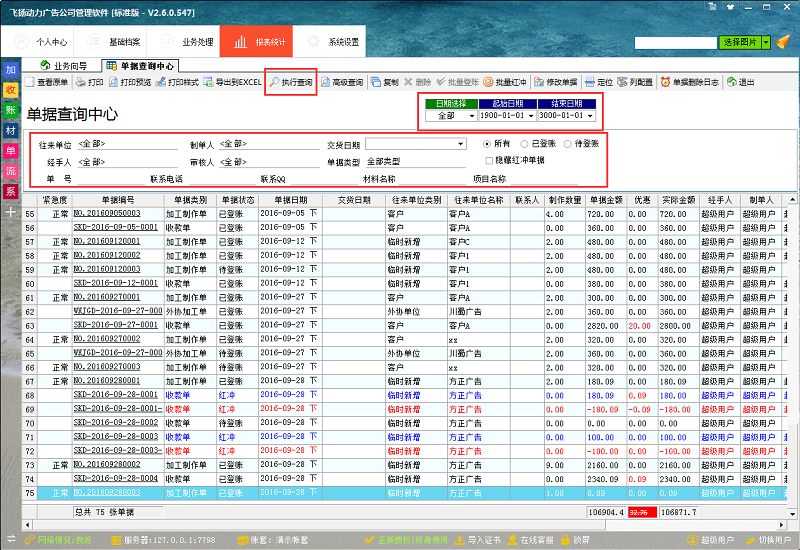Click the 选择图片 green button
The width and height of the screenshot is (800, 550).
tap(739, 42)
